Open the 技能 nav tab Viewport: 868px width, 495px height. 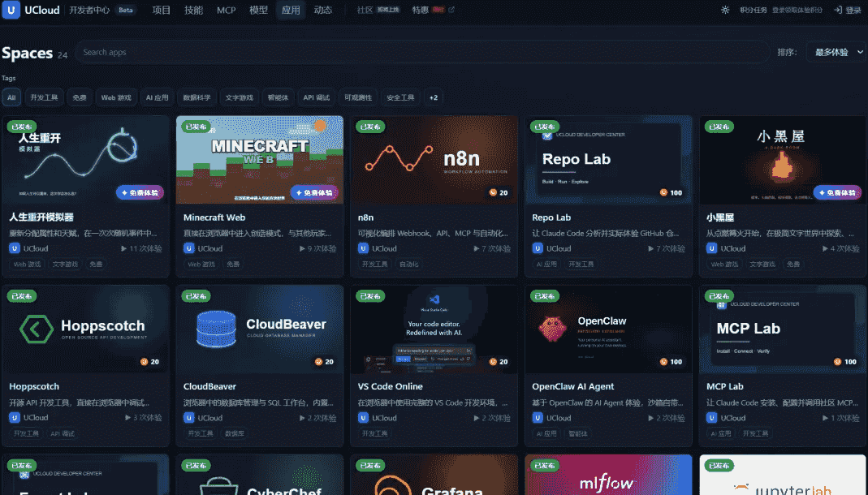point(194,10)
